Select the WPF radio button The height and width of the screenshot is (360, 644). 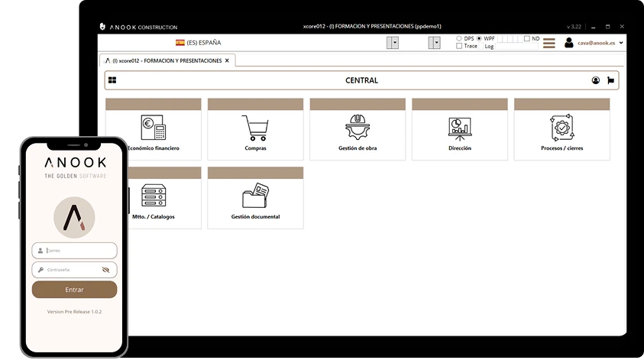pos(479,38)
